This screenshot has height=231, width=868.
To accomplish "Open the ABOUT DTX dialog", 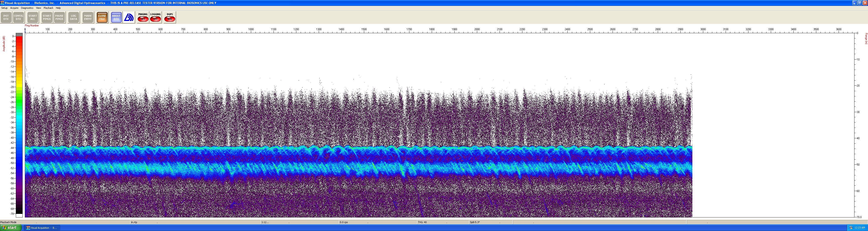I will point(116,18).
